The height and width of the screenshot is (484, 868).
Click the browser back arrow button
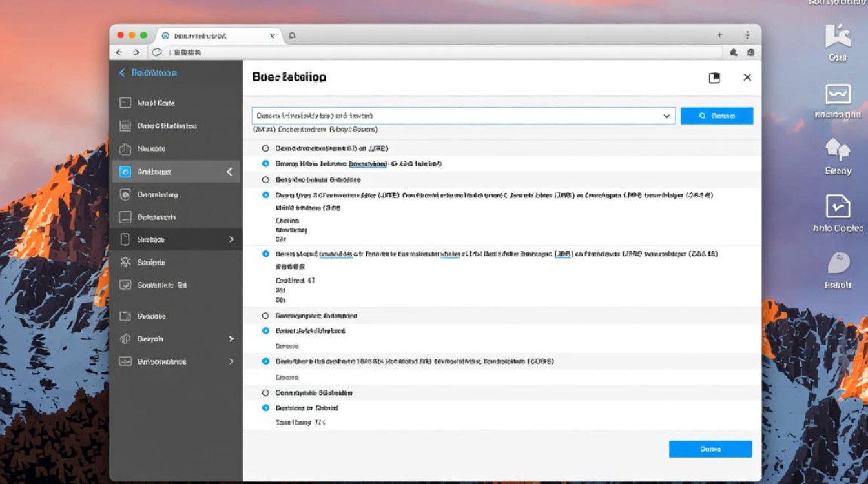119,52
